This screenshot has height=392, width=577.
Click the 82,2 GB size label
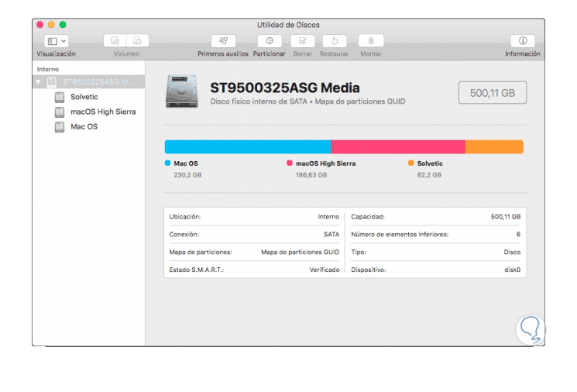[x=429, y=175]
